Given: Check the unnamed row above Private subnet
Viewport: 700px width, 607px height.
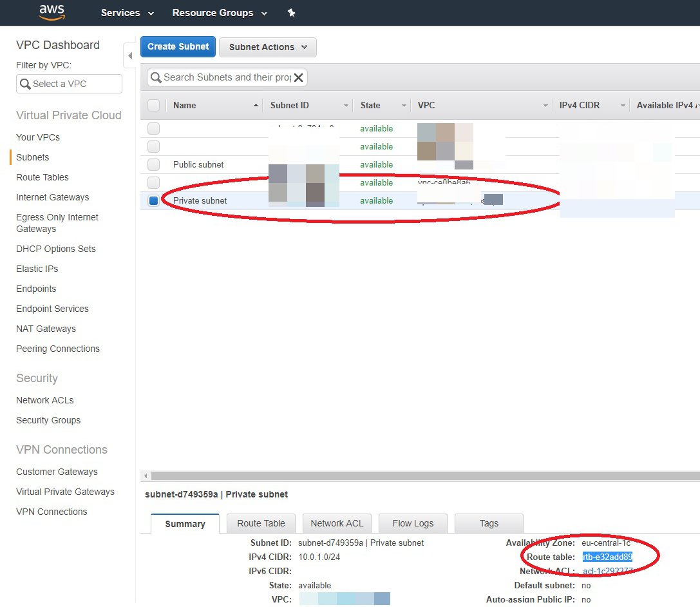Looking at the screenshot, I should coord(153,183).
